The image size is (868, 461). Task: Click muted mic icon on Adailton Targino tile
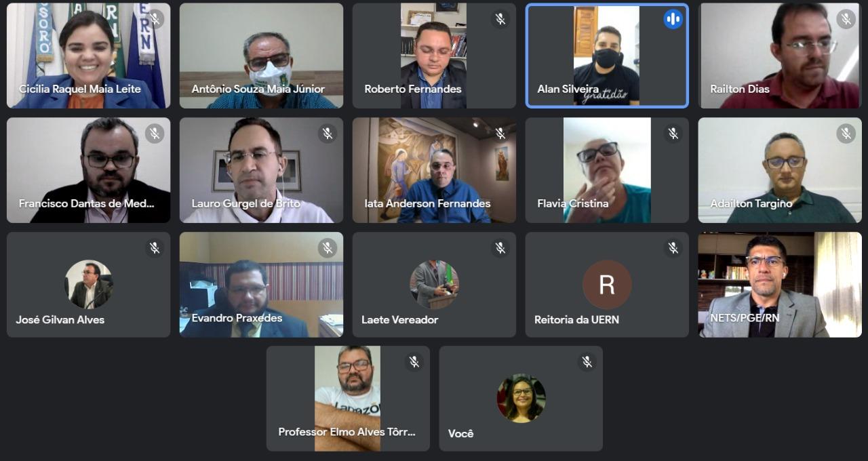click(846, 134)
